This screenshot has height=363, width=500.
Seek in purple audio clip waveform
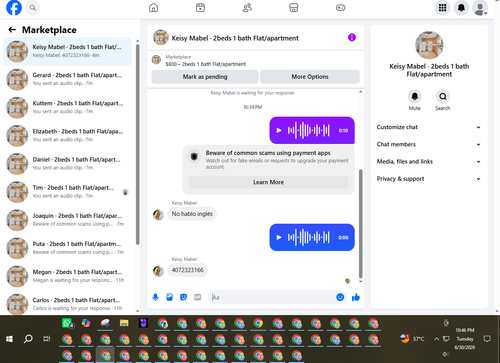[309, 130]
